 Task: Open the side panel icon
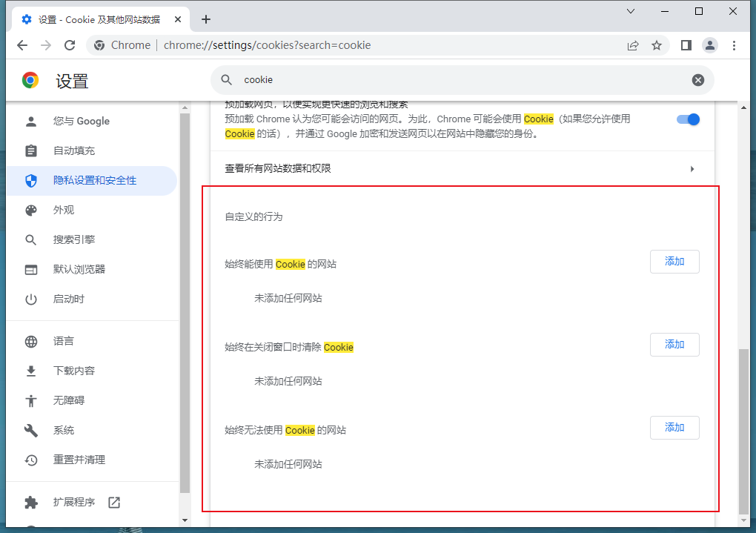(686, 45)
